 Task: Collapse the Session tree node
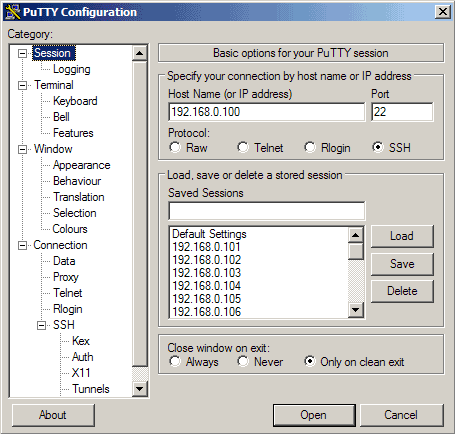22,53
